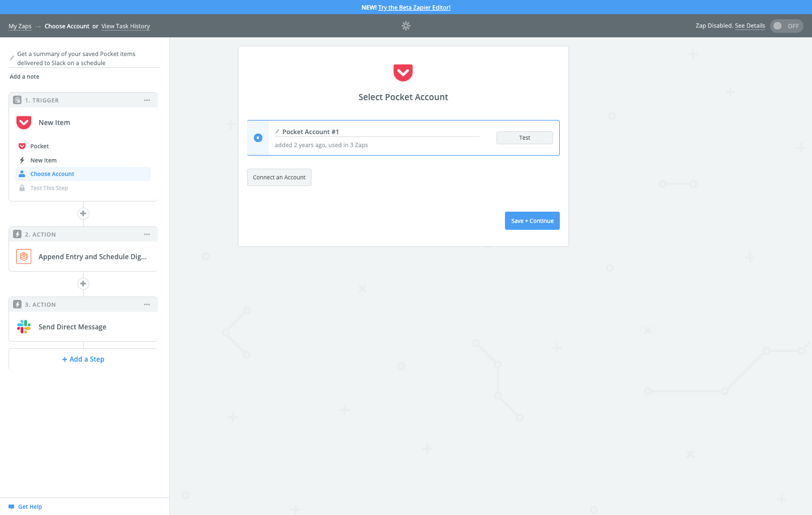Click the 'Choose Account' breadcrumb text
Screen dimensions: 812x515
click(67, 26)
